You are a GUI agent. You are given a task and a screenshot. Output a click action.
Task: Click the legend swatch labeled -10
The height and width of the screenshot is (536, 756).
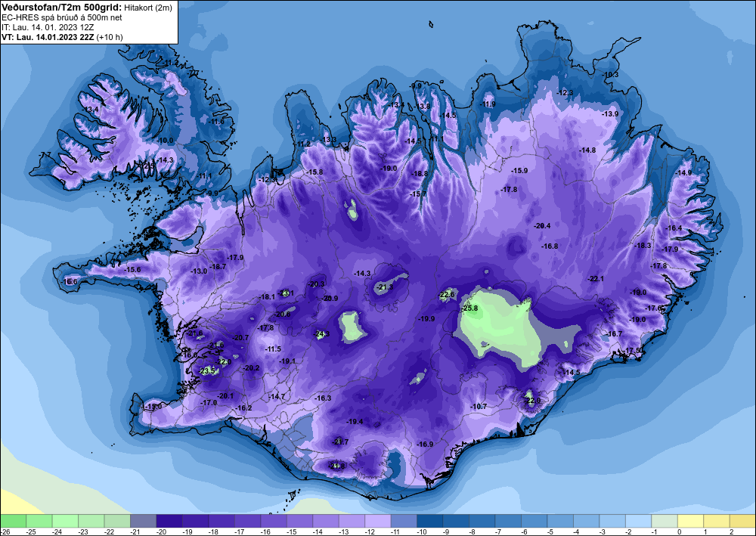click(x=429, y=521)
